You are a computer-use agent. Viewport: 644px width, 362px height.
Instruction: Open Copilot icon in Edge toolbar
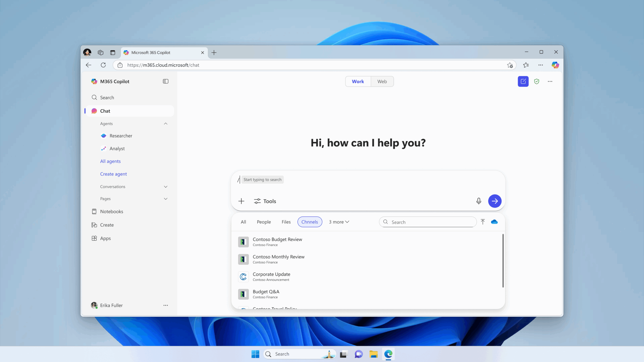tap(555, 65)
